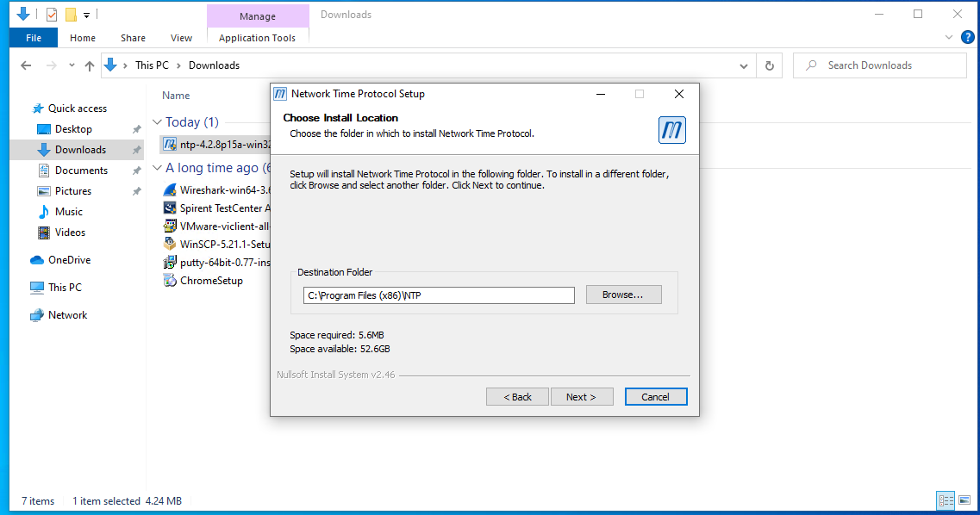Click the Wireshark fin file icon
The height and width of the screenshot is (515, 980).
coord(170,189)
